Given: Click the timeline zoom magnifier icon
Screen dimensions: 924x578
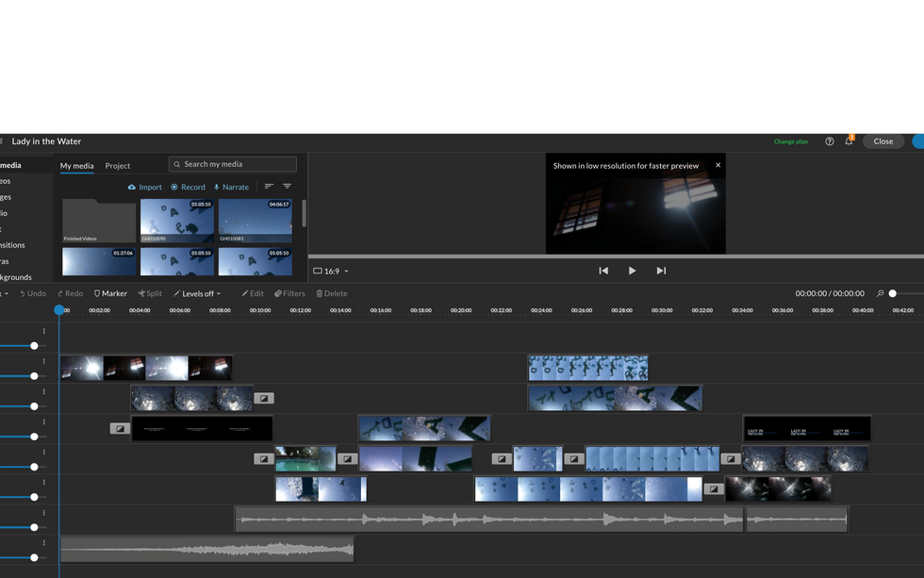Looking at the screenshot, I should pos(881,293).
